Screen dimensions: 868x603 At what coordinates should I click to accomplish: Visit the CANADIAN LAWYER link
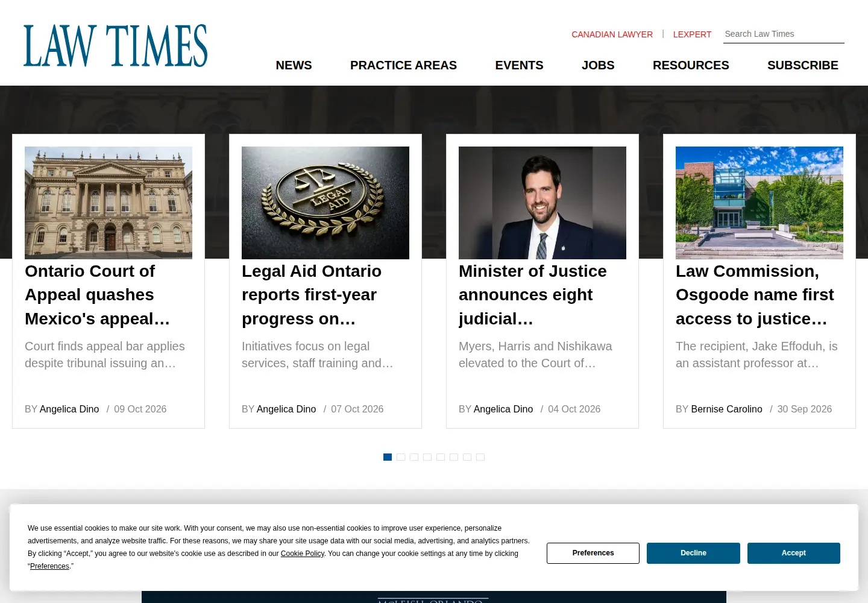(x=612, y=34)
